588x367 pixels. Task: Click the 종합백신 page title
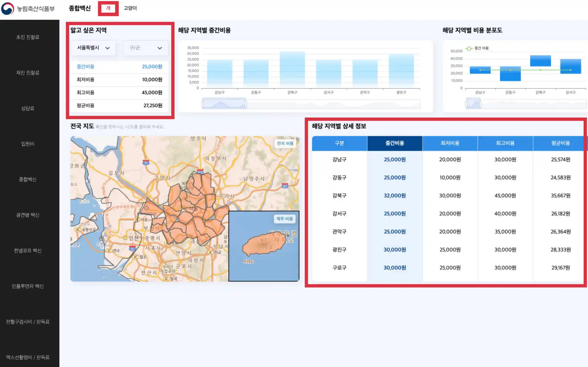click(80, 8)
